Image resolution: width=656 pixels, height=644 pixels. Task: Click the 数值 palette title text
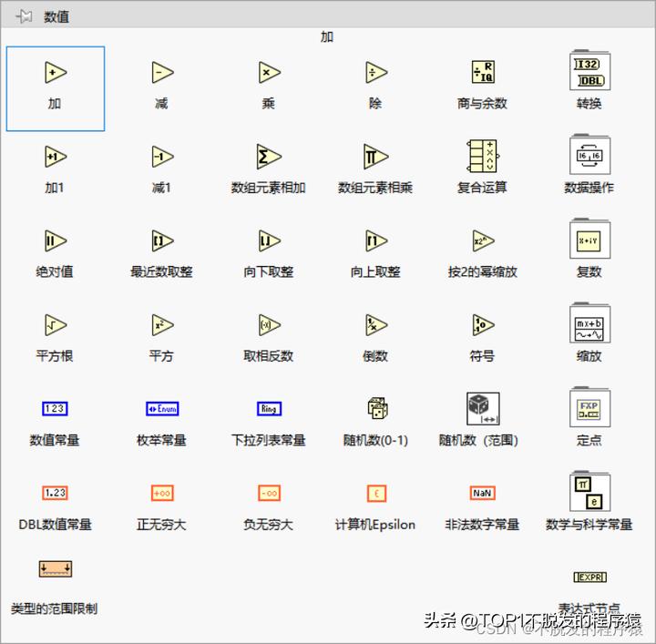[x=56, y=16]
